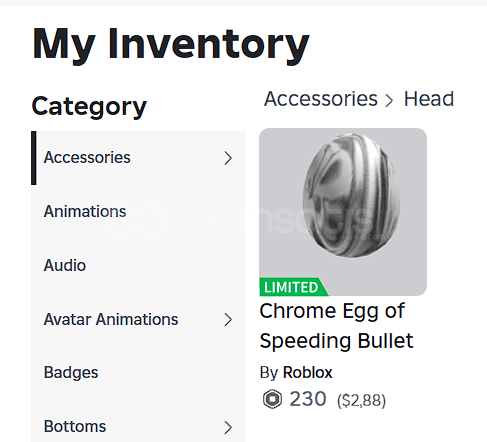The height and width of the screenshot is (442, 487).
Task: Click the green LIMITED badge
Action: (293, 287)
